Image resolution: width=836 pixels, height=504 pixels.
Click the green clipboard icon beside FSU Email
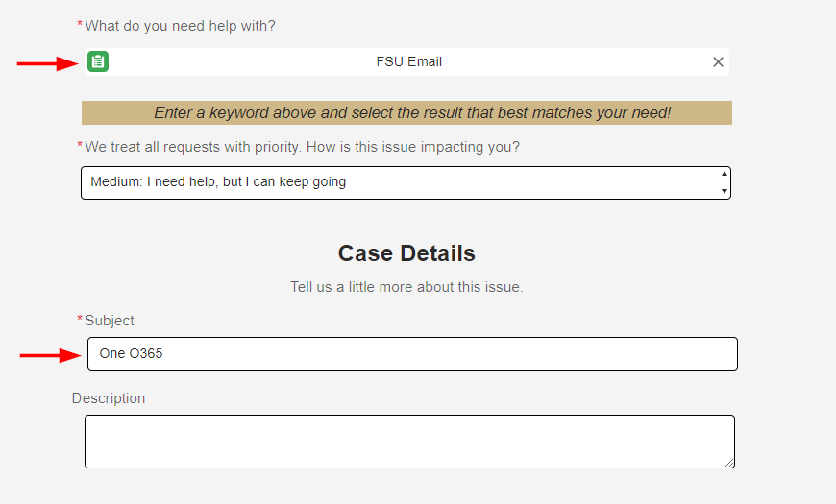[x=97, y=62]
